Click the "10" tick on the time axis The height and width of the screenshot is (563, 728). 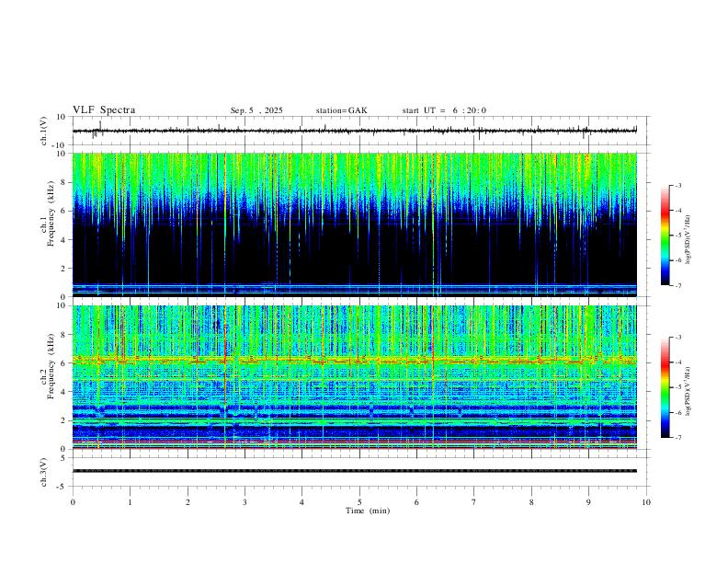click(x=646, y=502)
